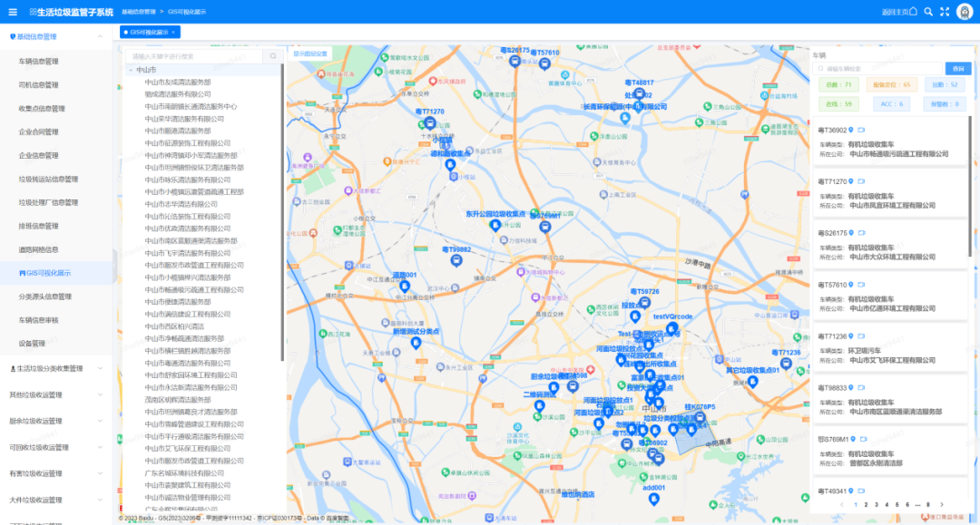Collapse the 基础信息管理 menu section
Viewport: 980px width, 525px height.
pyautogui.click(x=100, y=37)
